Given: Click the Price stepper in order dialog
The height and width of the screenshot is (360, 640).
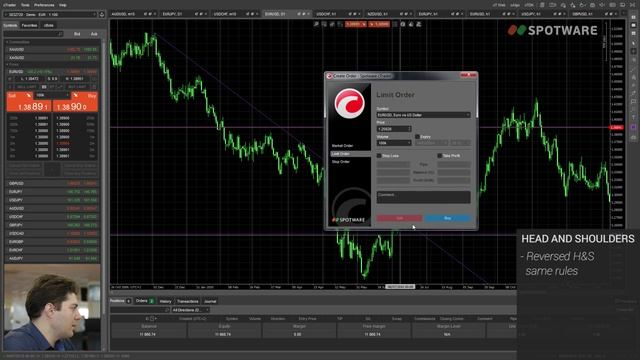Looking at the screenshot, I should coord(409,129).
